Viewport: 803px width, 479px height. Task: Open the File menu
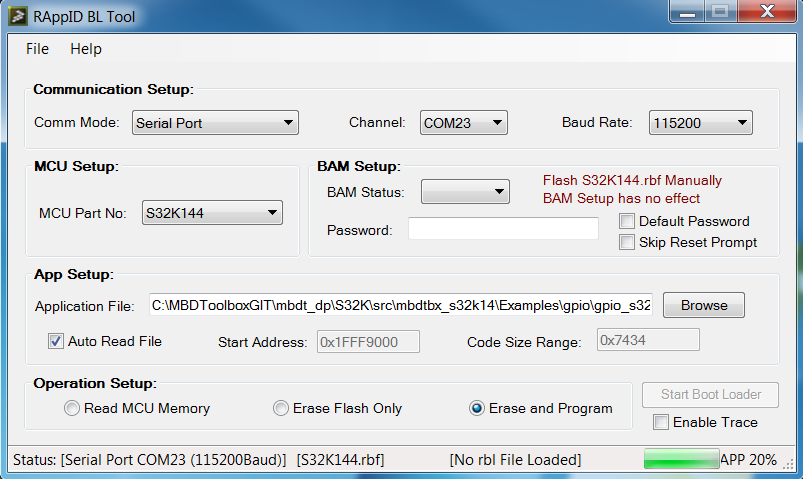37,49
